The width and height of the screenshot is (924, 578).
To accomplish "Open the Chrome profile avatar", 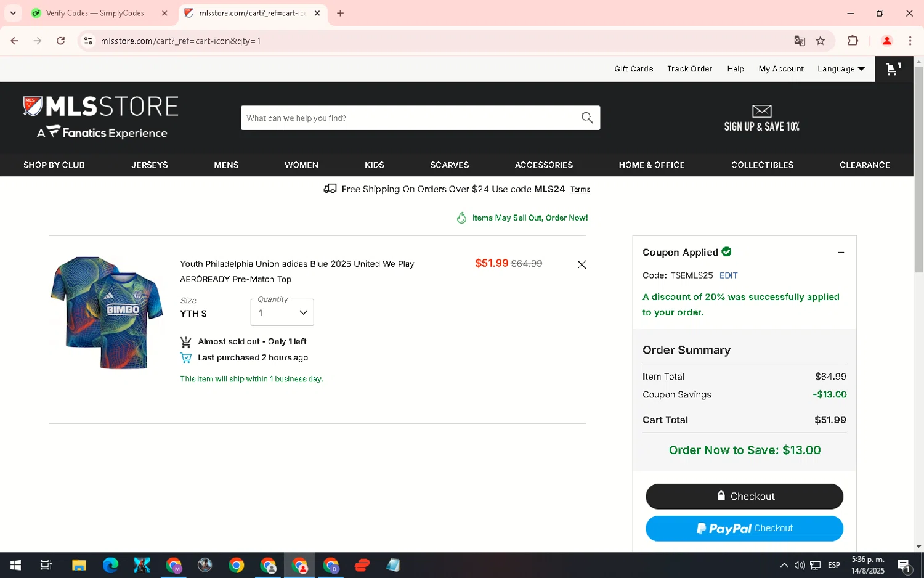I will coord(886,41).
